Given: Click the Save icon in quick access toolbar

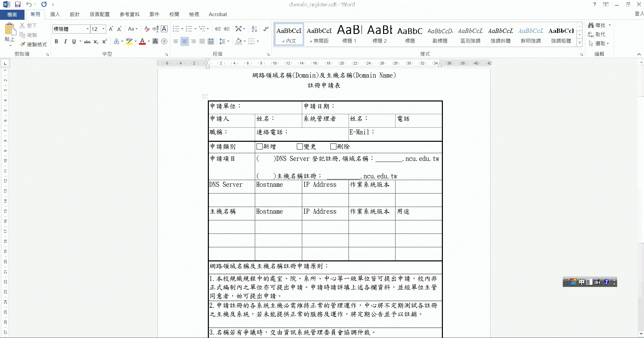Looking at the screenshot, I should pos(18,4).
